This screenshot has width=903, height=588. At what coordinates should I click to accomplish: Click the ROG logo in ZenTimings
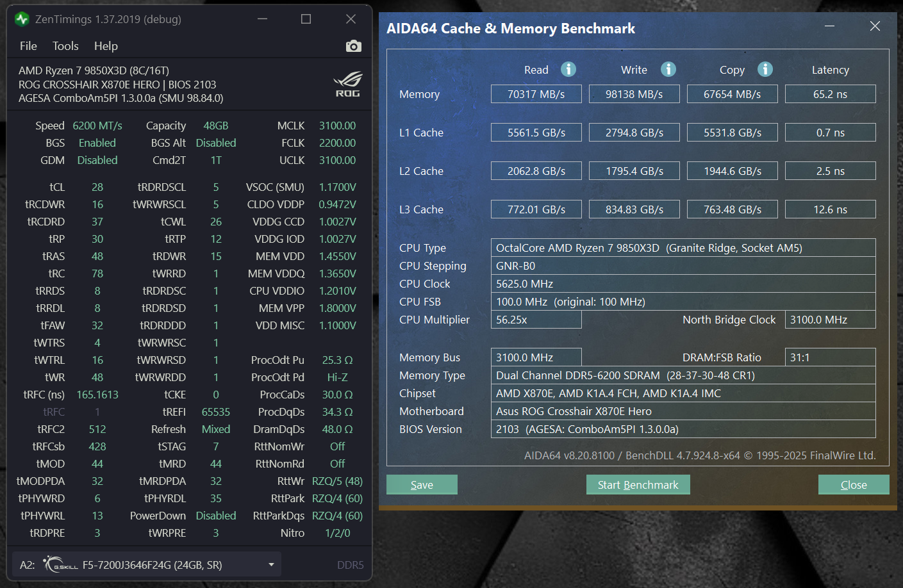click(347, 85)
